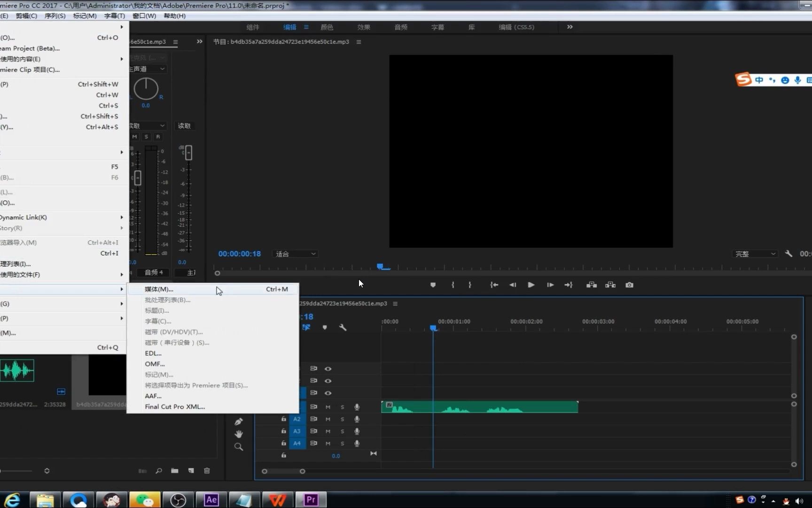The image size is (812, 508).
Task: Solo audio track A3
Action: (342, 431)
